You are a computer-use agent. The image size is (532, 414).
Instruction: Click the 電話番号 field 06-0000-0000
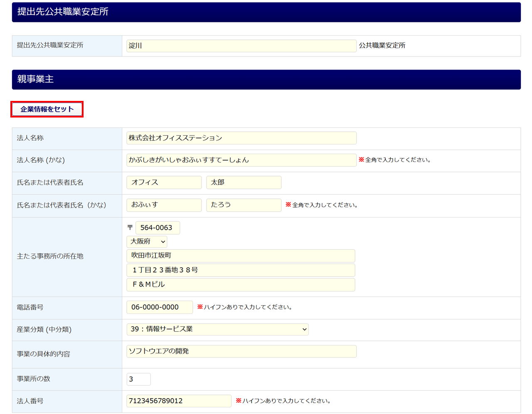coord(159,307)
